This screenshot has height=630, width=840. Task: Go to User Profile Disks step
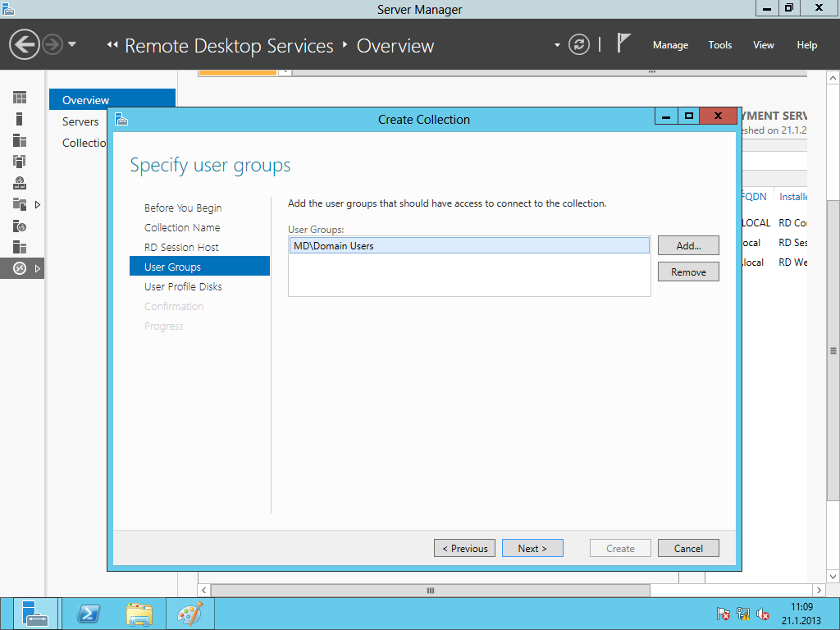pyautogui.click(x=183, y=286)
